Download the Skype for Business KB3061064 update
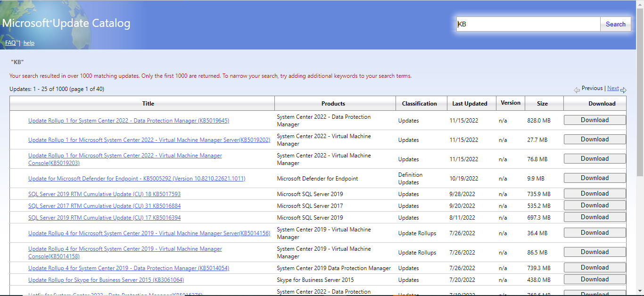 pos(595,280)
